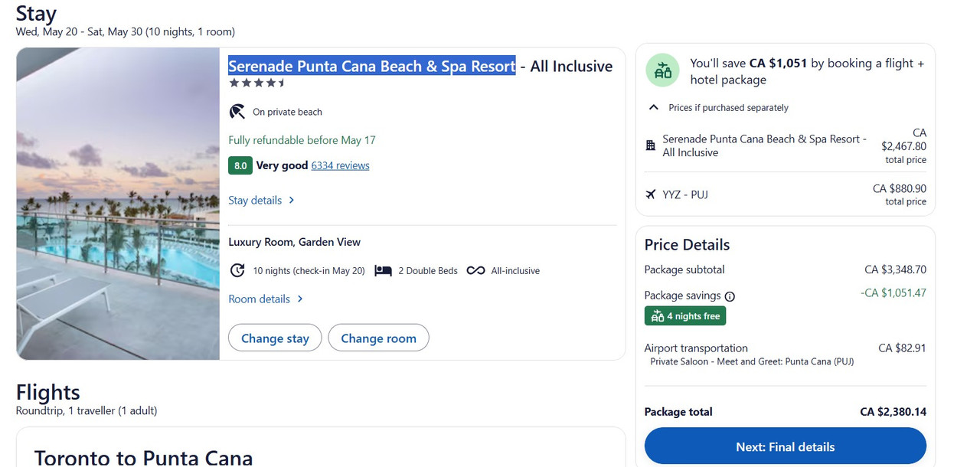Click the all-inclusive infinity icon
This screenshot has height=467, width=980.
475,270
